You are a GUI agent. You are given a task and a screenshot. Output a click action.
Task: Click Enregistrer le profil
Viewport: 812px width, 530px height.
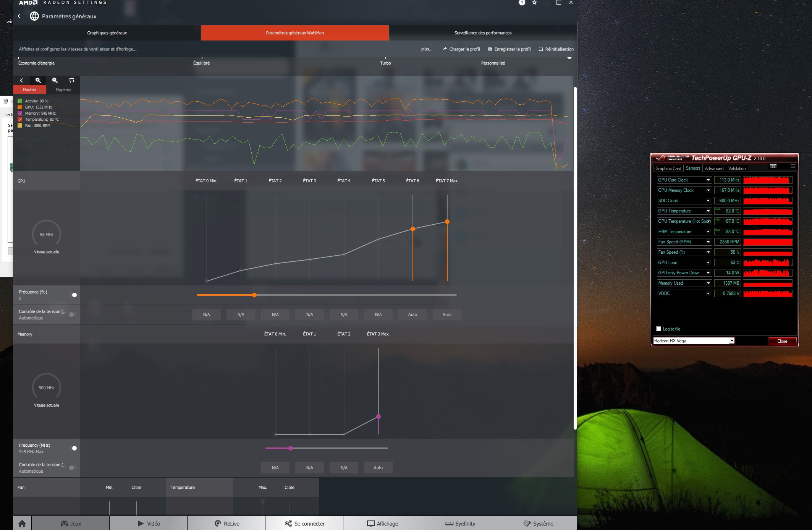tap(509, 49)
